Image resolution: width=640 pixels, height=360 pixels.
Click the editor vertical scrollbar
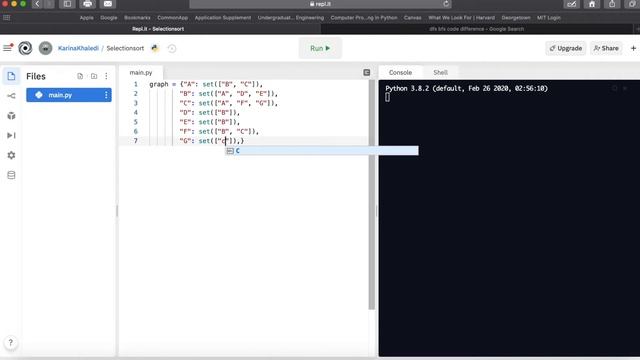[x=371, y=194]
